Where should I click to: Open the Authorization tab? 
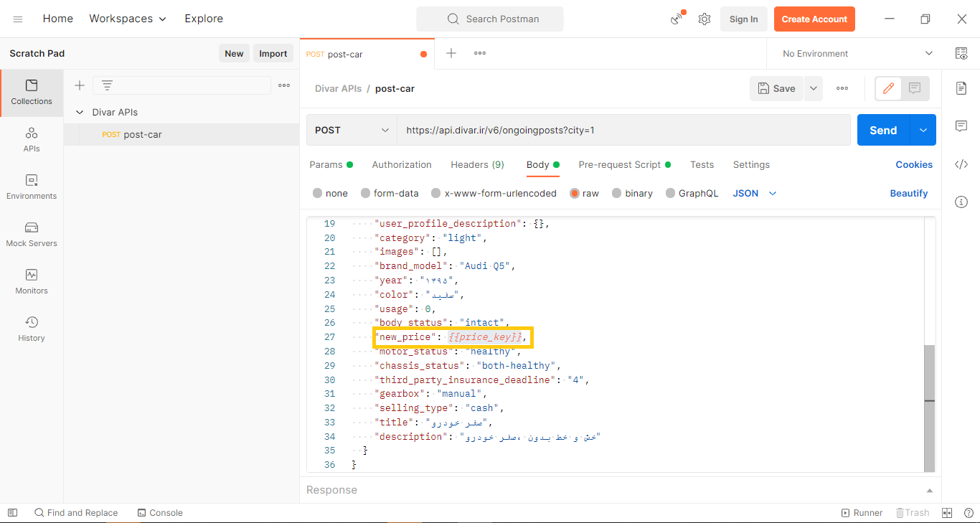(402, 164)
